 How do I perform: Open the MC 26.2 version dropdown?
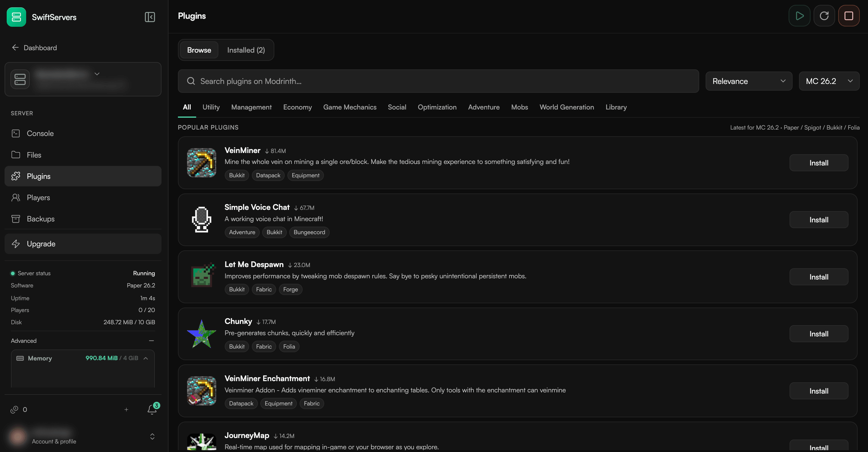pos(829,81)
